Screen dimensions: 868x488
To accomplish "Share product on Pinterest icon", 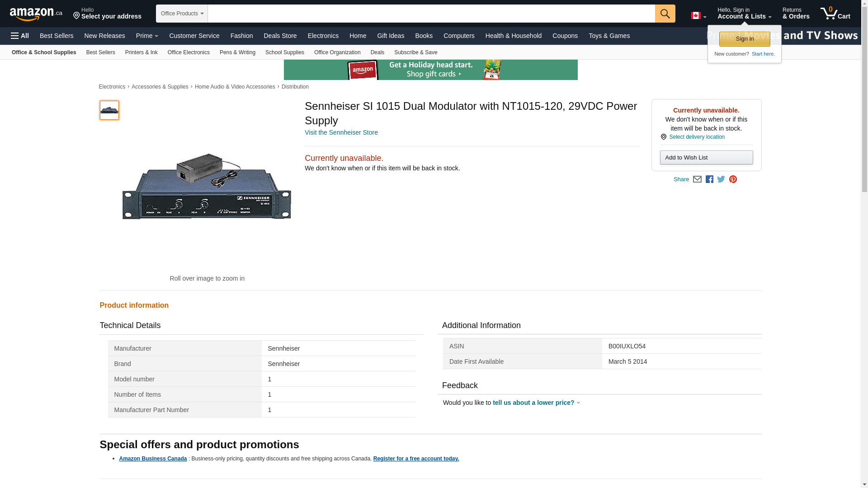I will 733,179.
